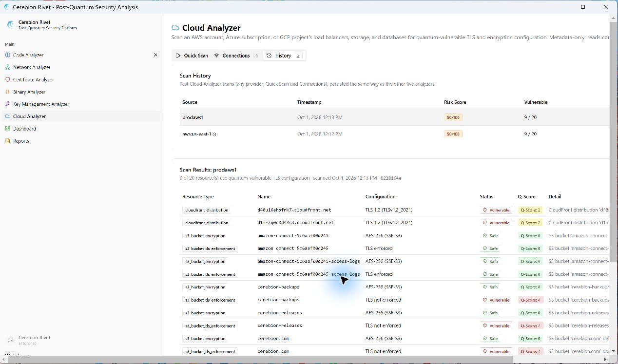618x364 pixels.
Task: Click the Q Score column header
Action: point(526,197)
